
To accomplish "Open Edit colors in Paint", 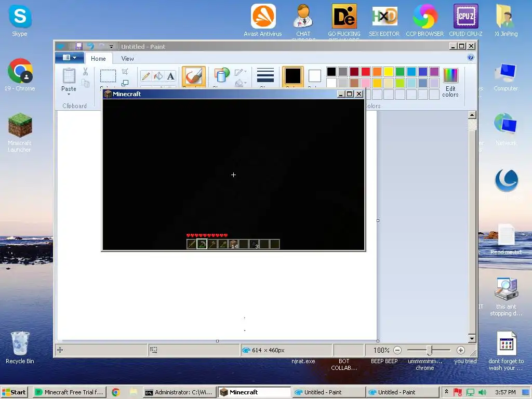I will click(x=450, y=83).
